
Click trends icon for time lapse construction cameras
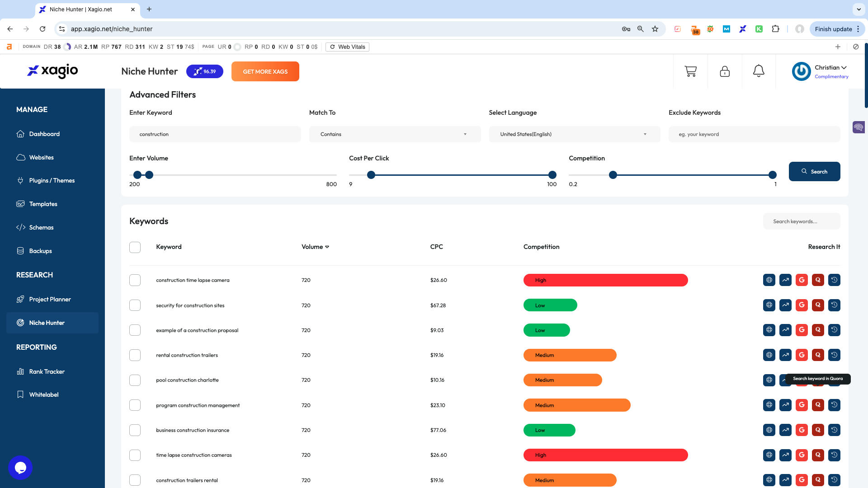coord(785,455)
